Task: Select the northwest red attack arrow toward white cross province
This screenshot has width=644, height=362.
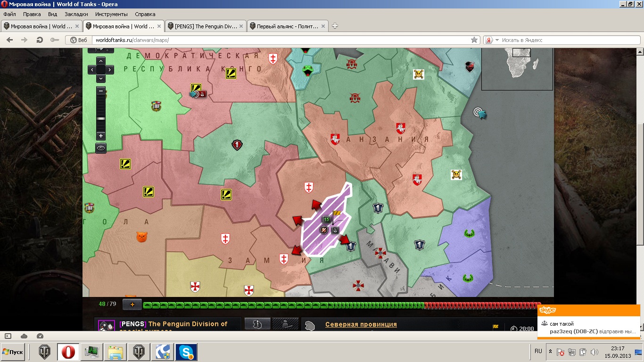Action: [315, 206]
